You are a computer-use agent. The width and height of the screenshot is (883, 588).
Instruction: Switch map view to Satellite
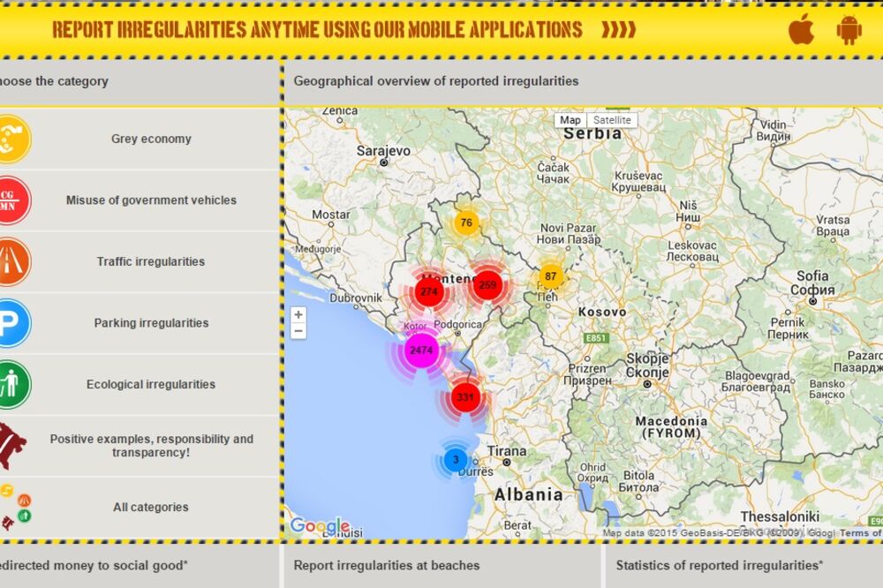612,120
